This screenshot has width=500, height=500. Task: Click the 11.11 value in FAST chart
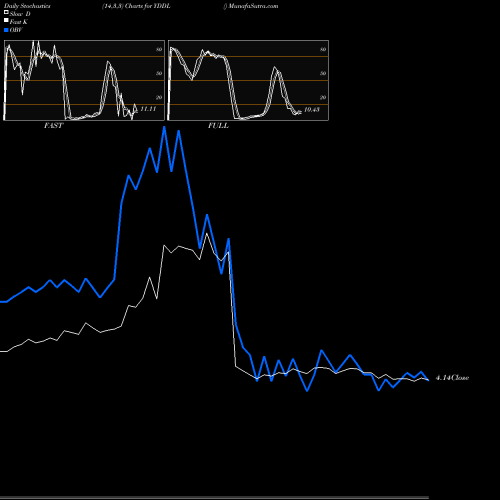pos(148,109)
